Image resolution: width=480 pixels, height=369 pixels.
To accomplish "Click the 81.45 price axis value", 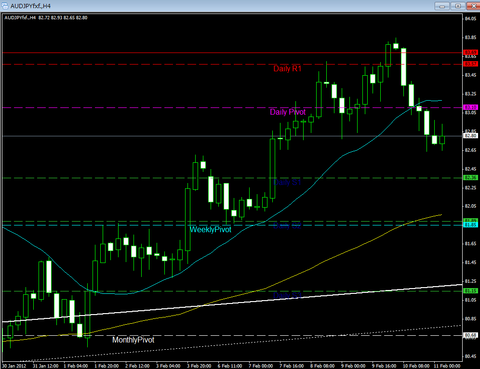I will tap(471, 262).
